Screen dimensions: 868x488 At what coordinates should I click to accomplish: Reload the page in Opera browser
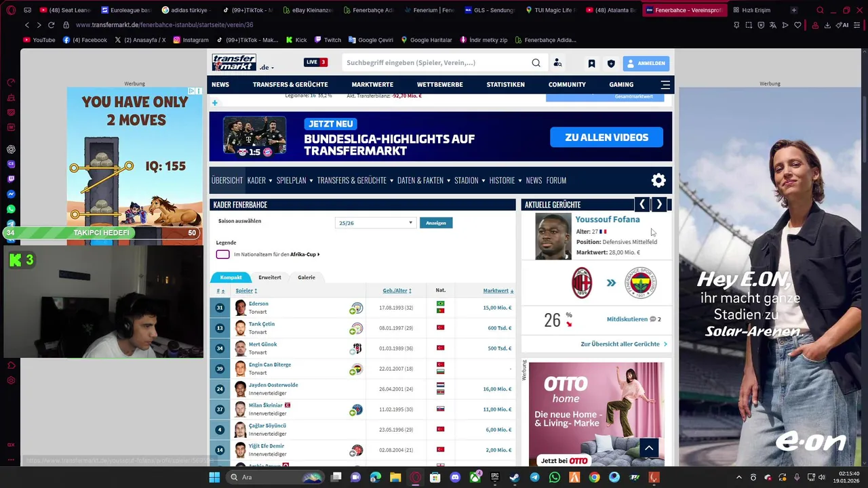click(x=51, y=25)
